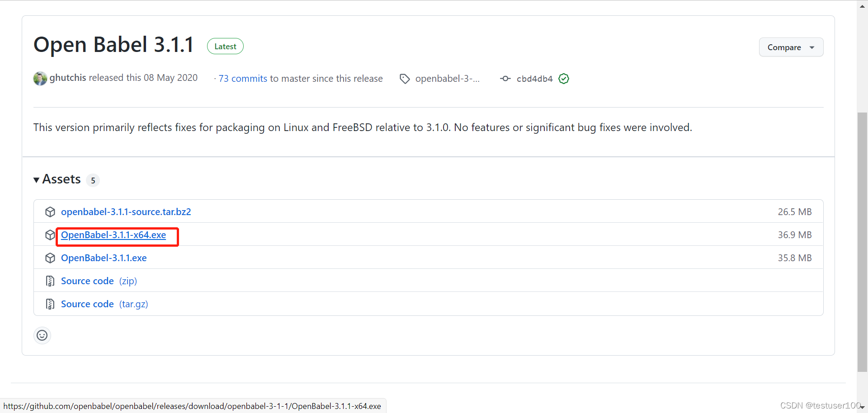Open the Compare dropdown

click(791, 47)
